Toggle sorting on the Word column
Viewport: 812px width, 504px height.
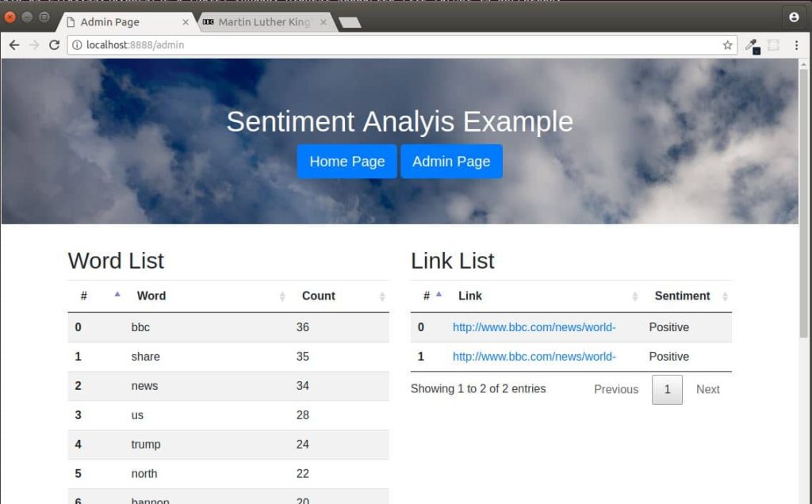point(151,296)
